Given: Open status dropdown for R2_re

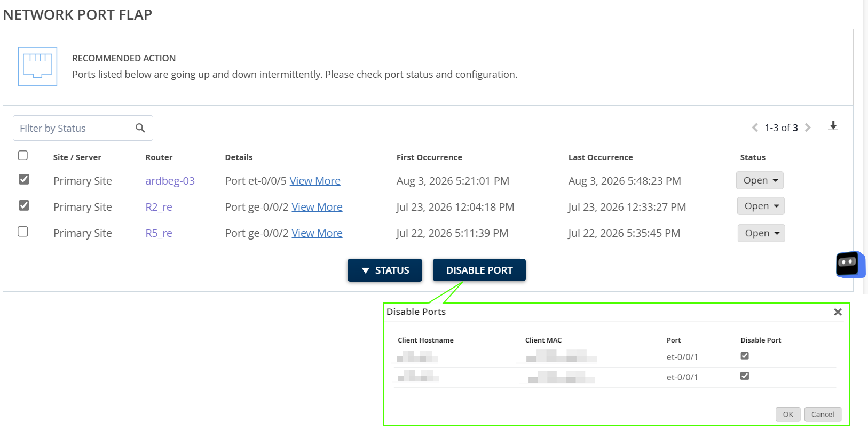Looking at the screenshot, I should click(761, 206).
